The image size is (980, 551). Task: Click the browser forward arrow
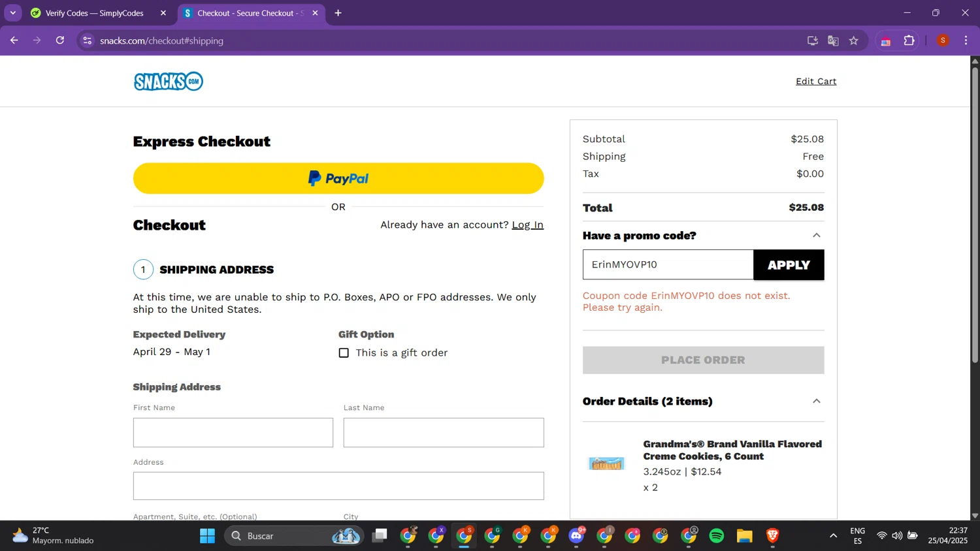tap(37, 40)
